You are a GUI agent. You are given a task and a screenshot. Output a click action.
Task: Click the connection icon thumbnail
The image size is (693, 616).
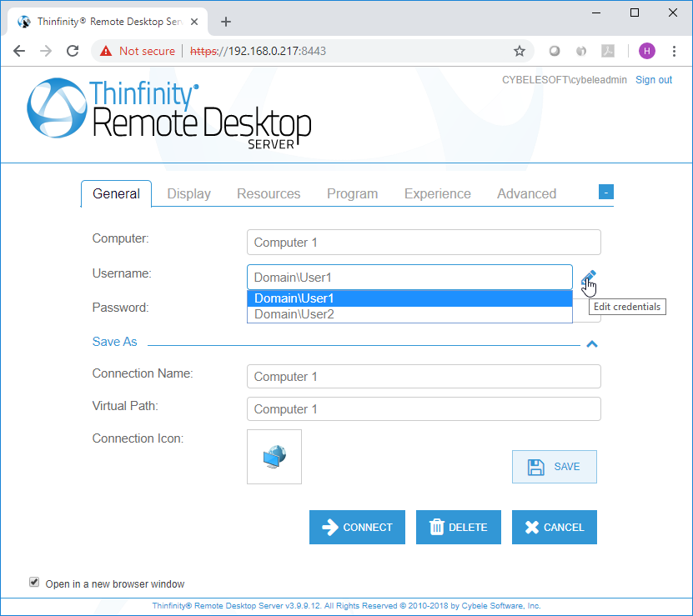pyautogui.click(x=274, y=457)
